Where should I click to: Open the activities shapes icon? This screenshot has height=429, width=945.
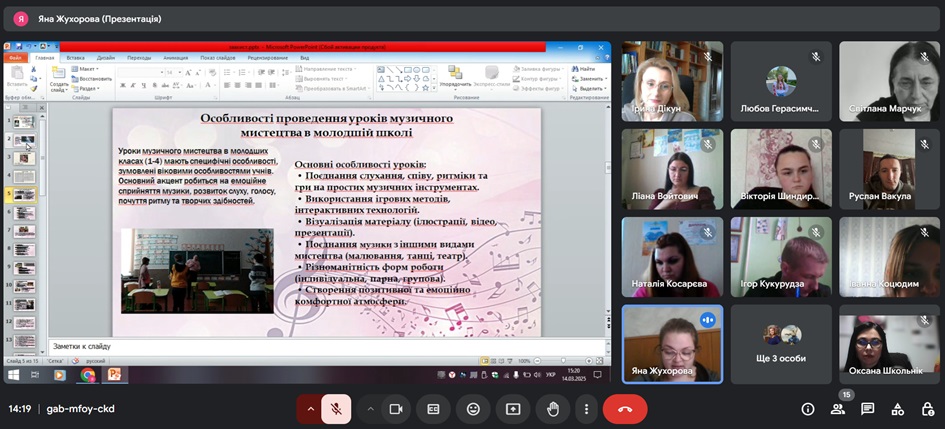coord(898,409)
